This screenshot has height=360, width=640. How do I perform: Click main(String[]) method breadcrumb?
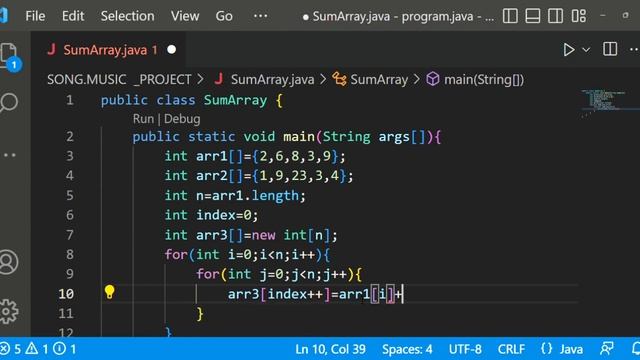pyautogui.click(x=484, y=79)
